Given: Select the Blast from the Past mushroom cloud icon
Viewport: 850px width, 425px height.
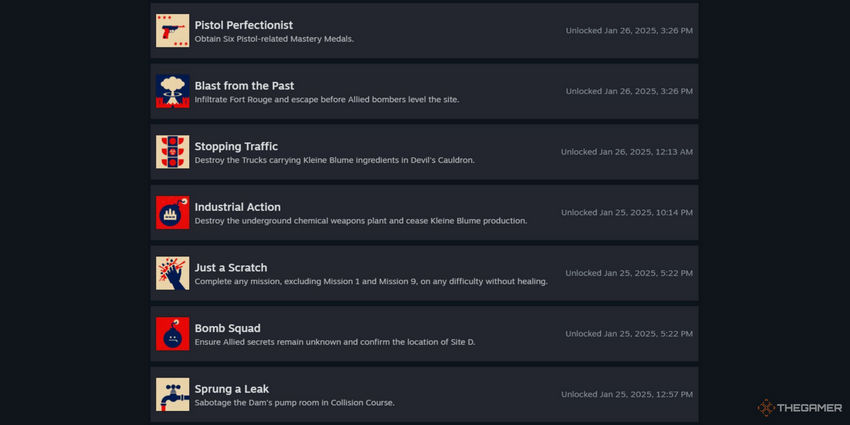Looking at the screenshot, I should 172,91.
